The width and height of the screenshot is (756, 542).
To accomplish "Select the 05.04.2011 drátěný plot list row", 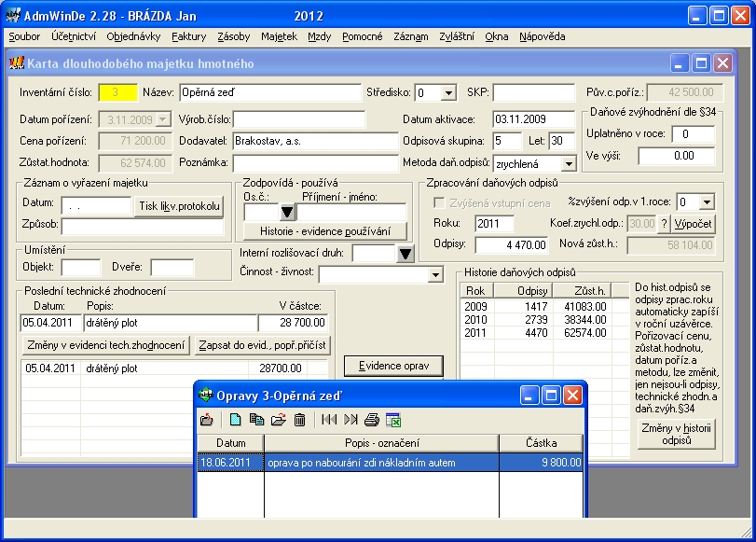I will click(174, 368).
